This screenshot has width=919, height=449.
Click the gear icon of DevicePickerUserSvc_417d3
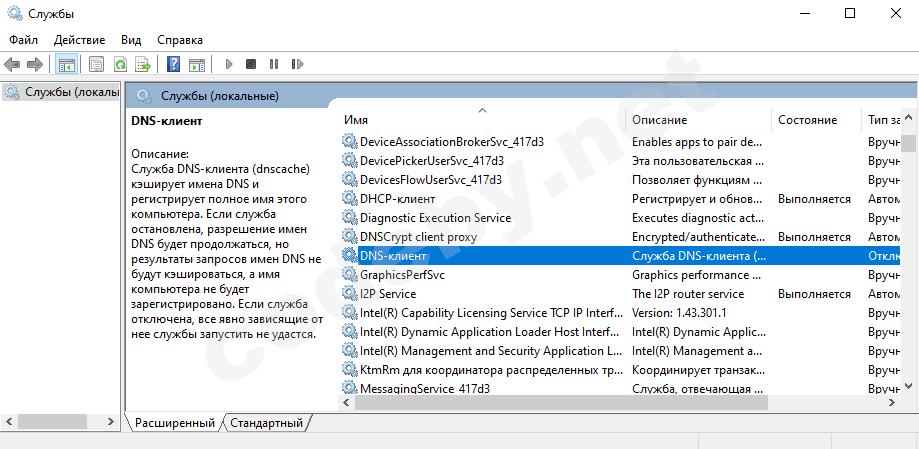[x=349, y=161]
